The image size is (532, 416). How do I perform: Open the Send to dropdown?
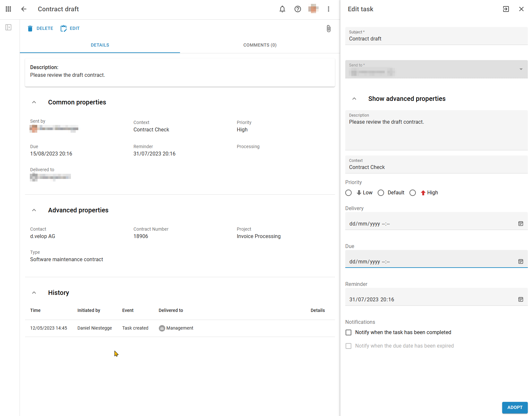(x=520, y=69)
